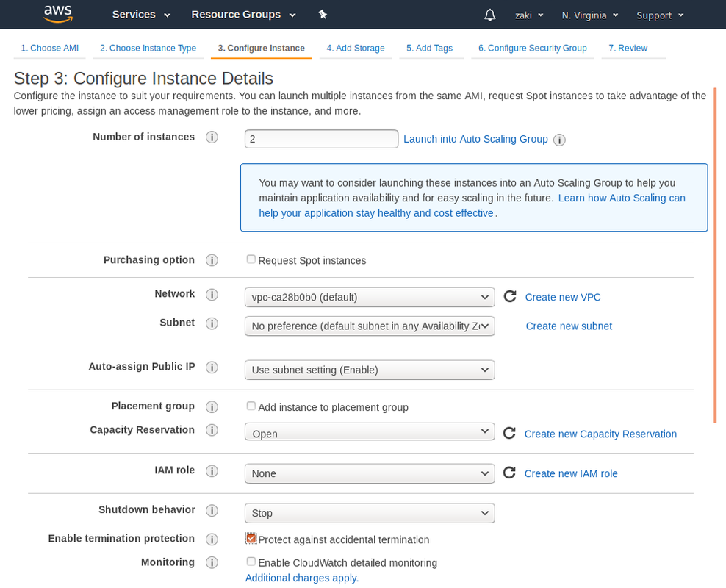This screenshot has height=588, width=726.
Task: Show info icon for Capacity Reservation
Action: point(212,430)
